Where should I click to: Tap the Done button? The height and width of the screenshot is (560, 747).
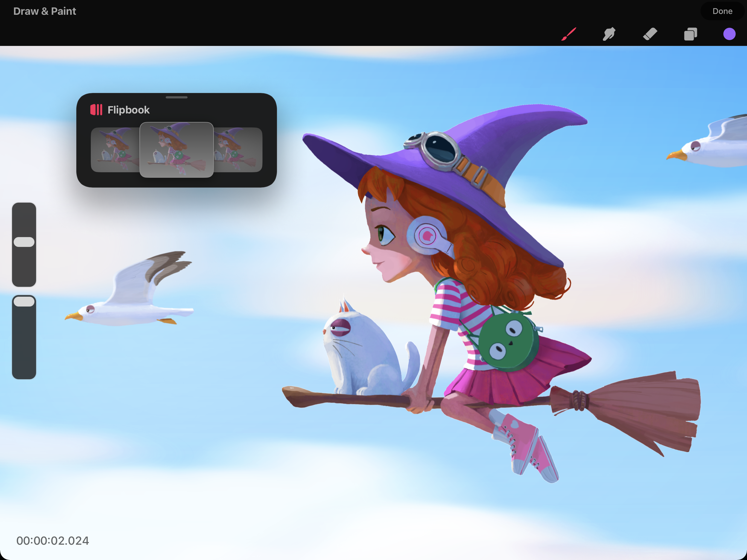coord(722,11)
